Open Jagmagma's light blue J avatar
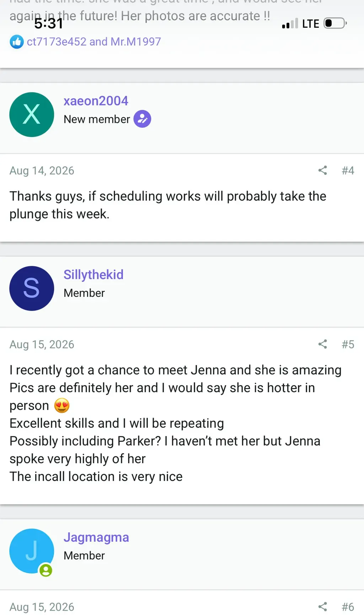364x615 pixels. coord(32,551)
